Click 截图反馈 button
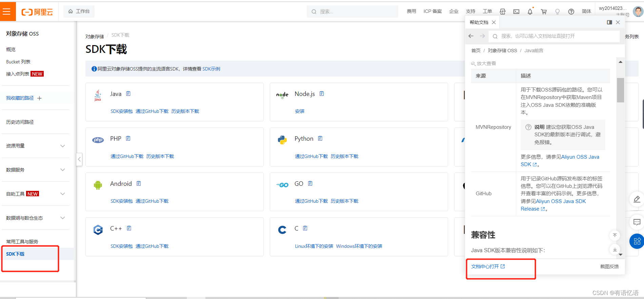 pos(609,266)
